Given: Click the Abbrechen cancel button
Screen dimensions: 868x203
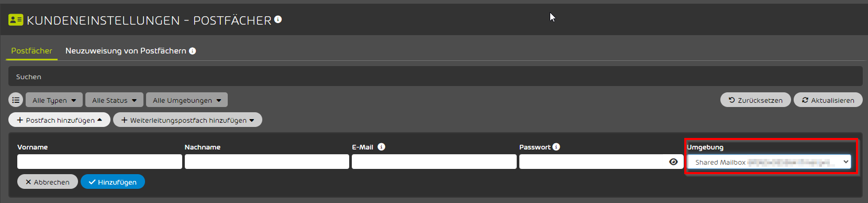Looking at the screenshot, I should point(48,182).
